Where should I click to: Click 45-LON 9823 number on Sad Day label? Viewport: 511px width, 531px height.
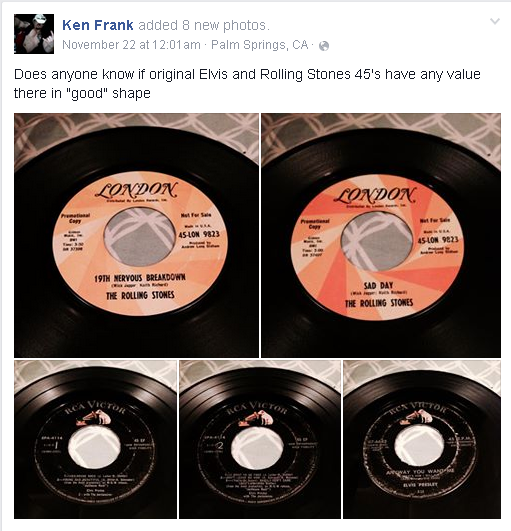click(x=438, y=240)
